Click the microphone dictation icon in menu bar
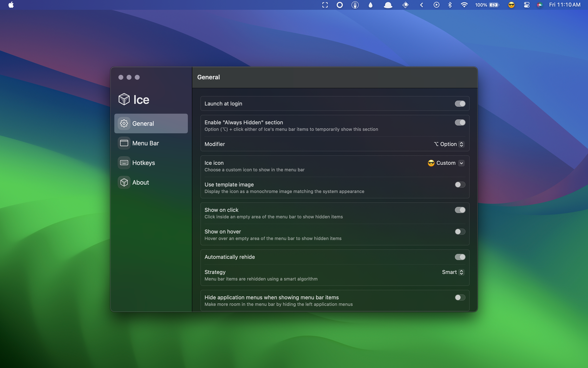Image resolution: width=588 pixels, height=368 pixels. click(355, 5)
